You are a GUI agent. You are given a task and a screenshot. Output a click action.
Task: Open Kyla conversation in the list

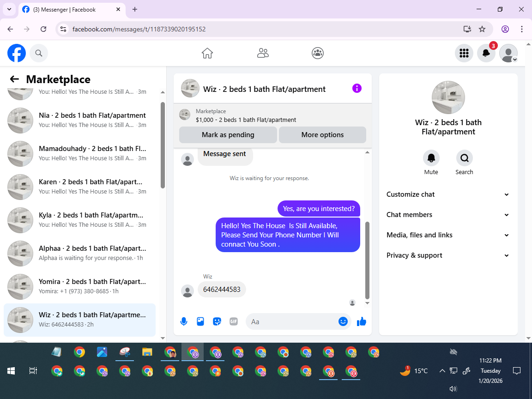coord(79,220)
